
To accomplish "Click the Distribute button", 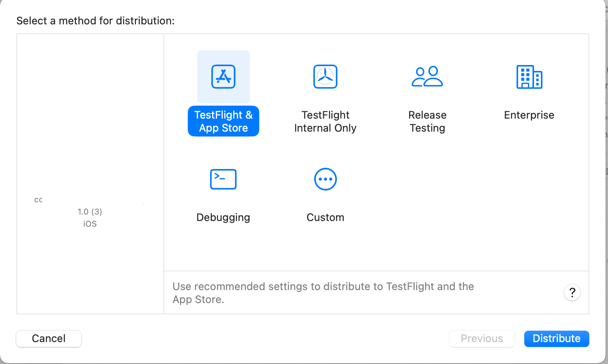I will 556,338.
